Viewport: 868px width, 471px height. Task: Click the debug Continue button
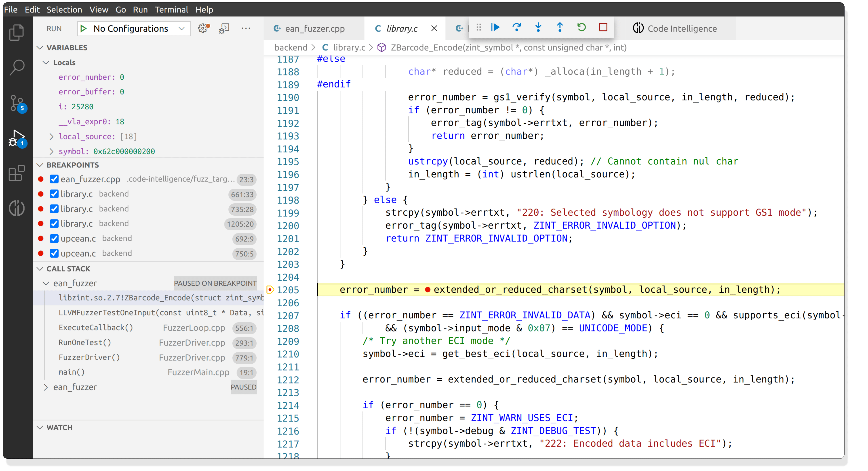pos(495,28)
